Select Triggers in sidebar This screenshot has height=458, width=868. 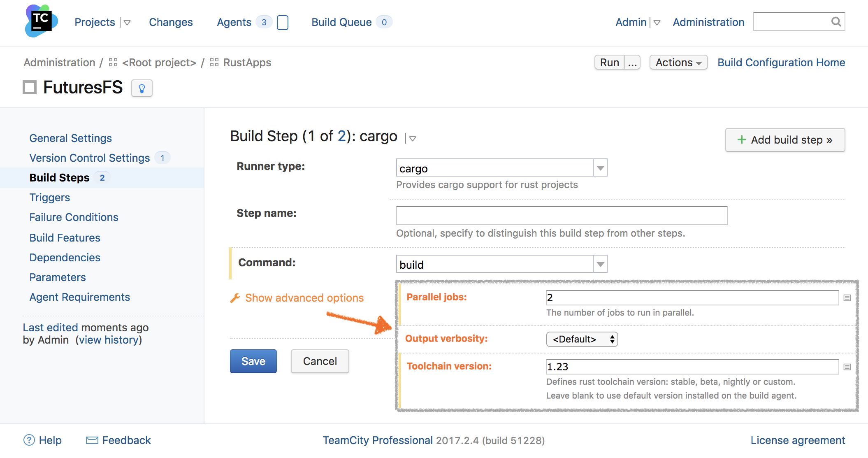[50, 198]
